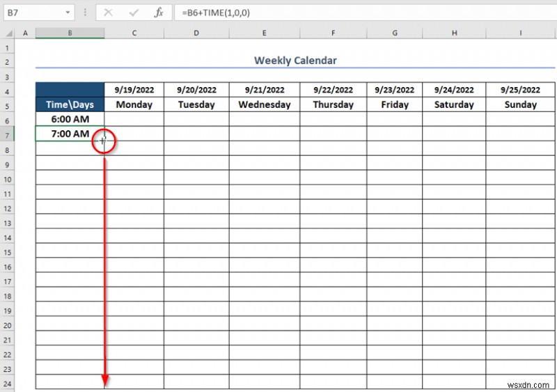557x392 pixels.
Task: Open the Insert Function fx icon
Action: coord(159,13)
